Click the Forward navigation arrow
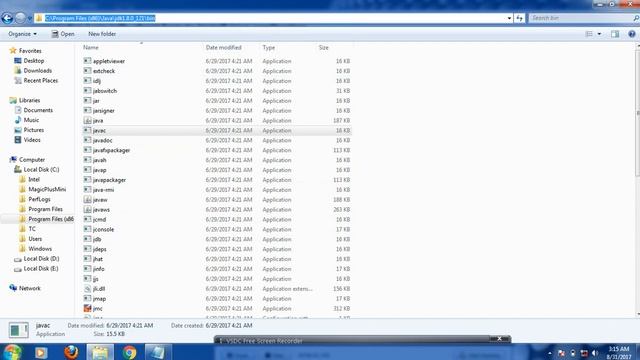640x360 pixels. point(20,18)
